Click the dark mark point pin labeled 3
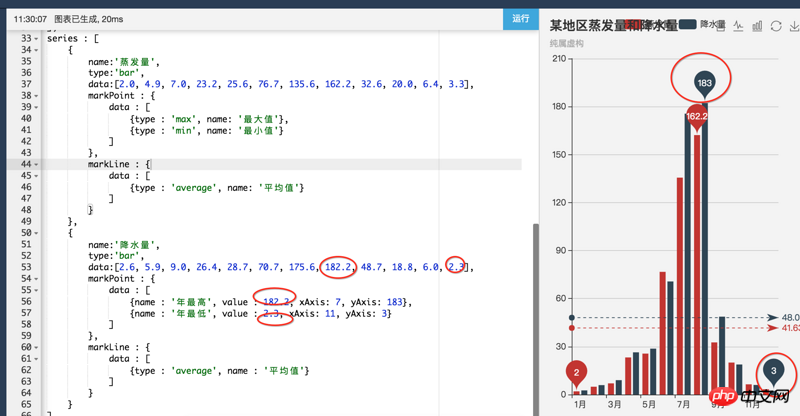 [773, 373]
